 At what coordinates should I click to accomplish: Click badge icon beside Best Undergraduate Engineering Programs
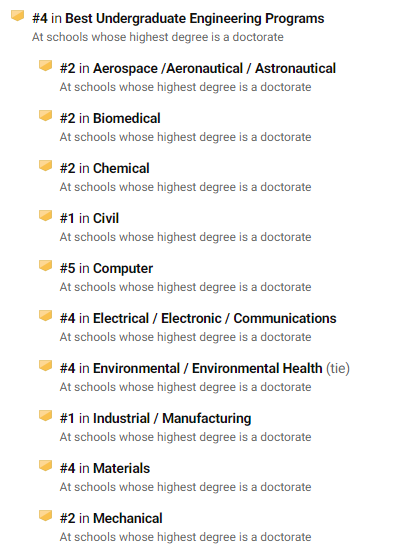point(17,16)
